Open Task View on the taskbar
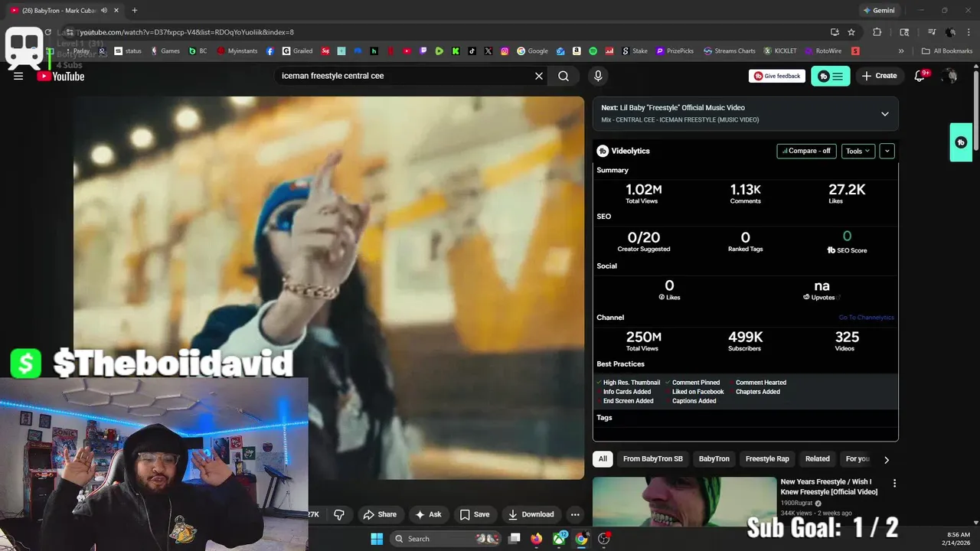 [x=514, y=539]
